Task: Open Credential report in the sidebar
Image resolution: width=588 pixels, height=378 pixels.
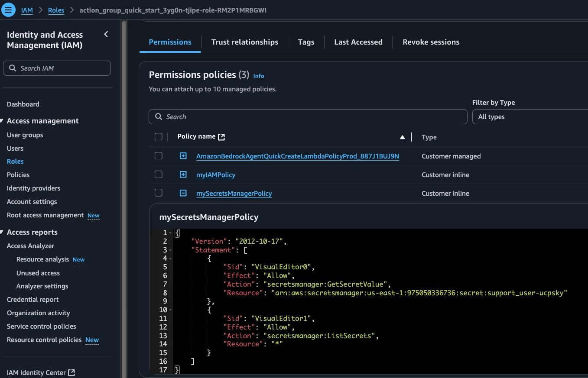Action: (32, 299)
